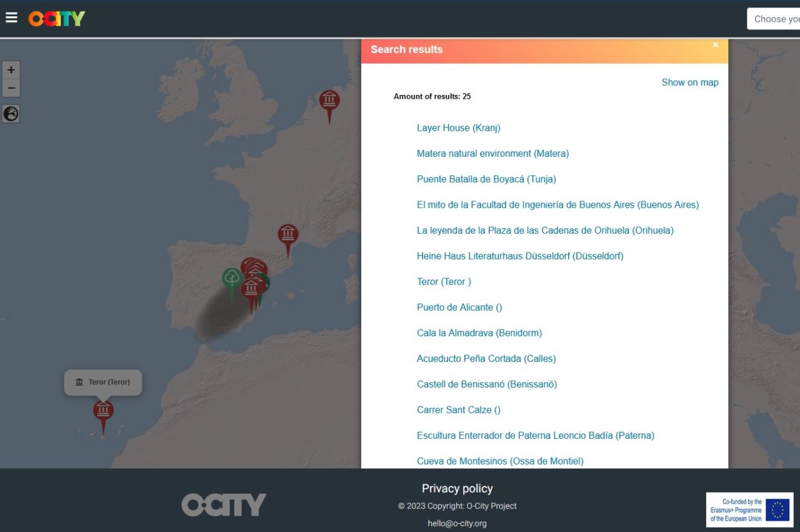Open Heine Haus Literaturhaus Düsseldorf result
The height and width of the screenshot is (532, 800).
click(519, 256)
